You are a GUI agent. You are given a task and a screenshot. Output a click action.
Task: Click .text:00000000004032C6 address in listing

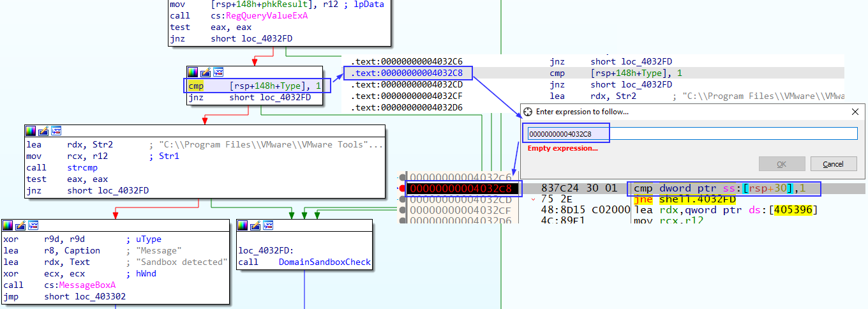tap(407, 62)
